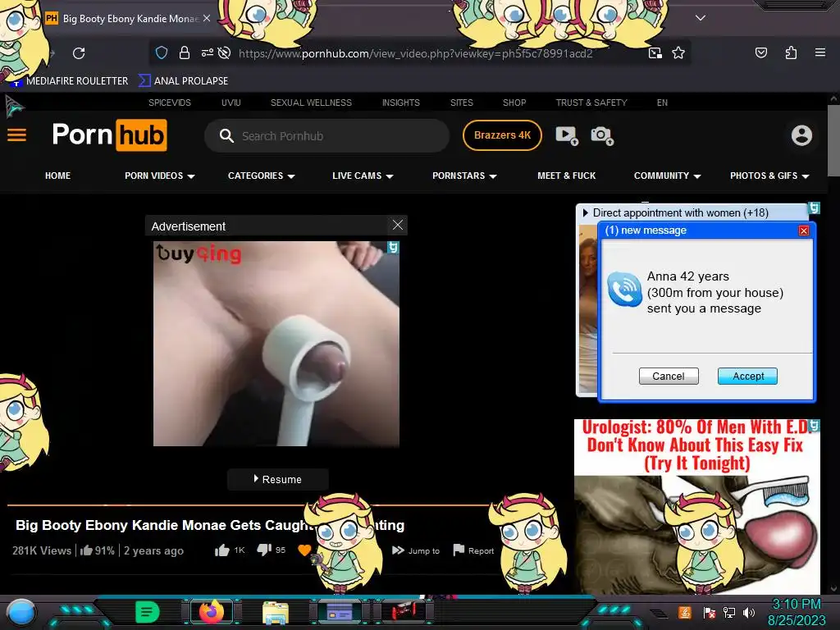Click the site logo to go home

coord(109,135)
